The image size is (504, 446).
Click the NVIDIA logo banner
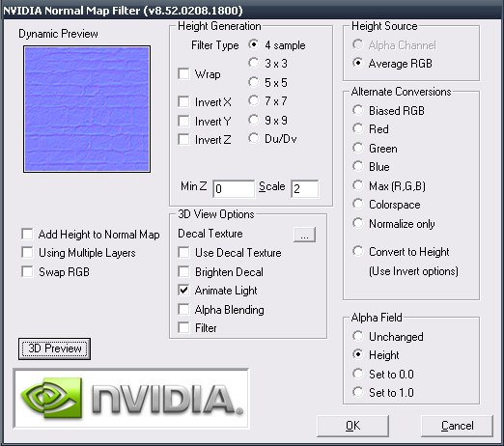pyautogui.click(x=131, y=399)
